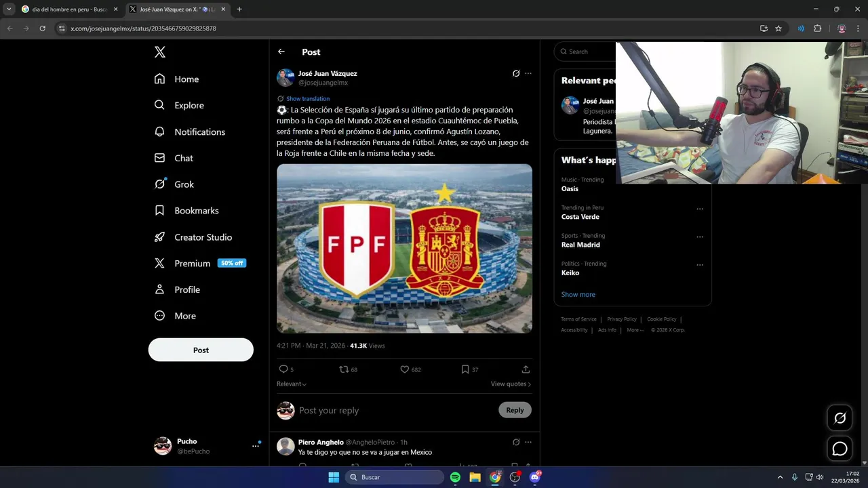Open Privacy Policy link
Viewport: 868px width, 488px height.
tap(622, 319)
